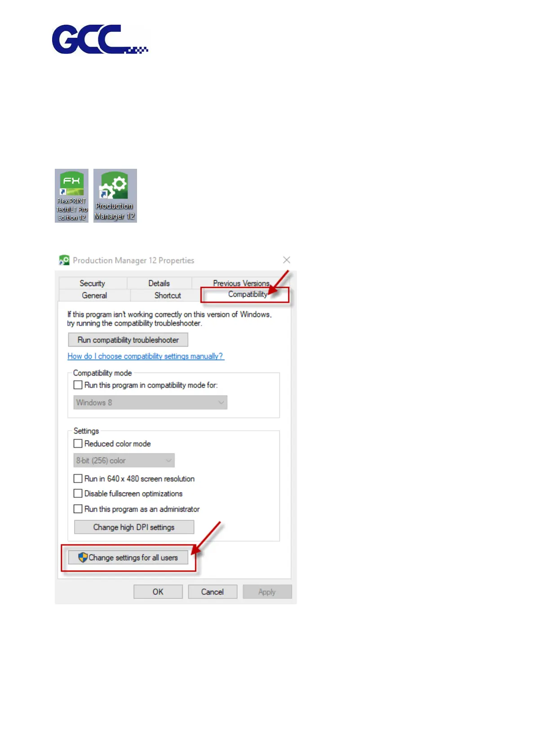Enable Run this program in compatibility mode
This screenshot has height=756, width=535.
78,385
